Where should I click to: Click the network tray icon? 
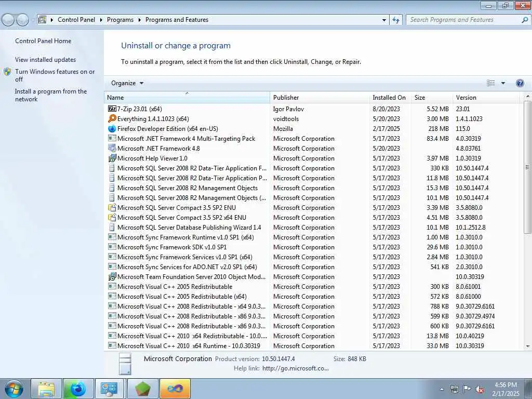pyautogui.click(x=454, y=390)
